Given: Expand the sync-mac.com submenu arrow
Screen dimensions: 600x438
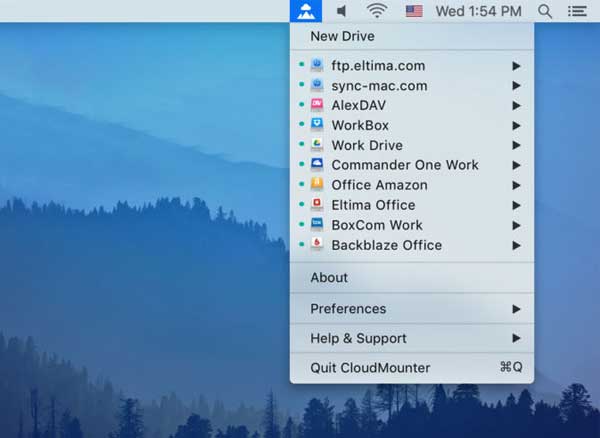Looking at the screenshot, I should click(x=517, y=85).
